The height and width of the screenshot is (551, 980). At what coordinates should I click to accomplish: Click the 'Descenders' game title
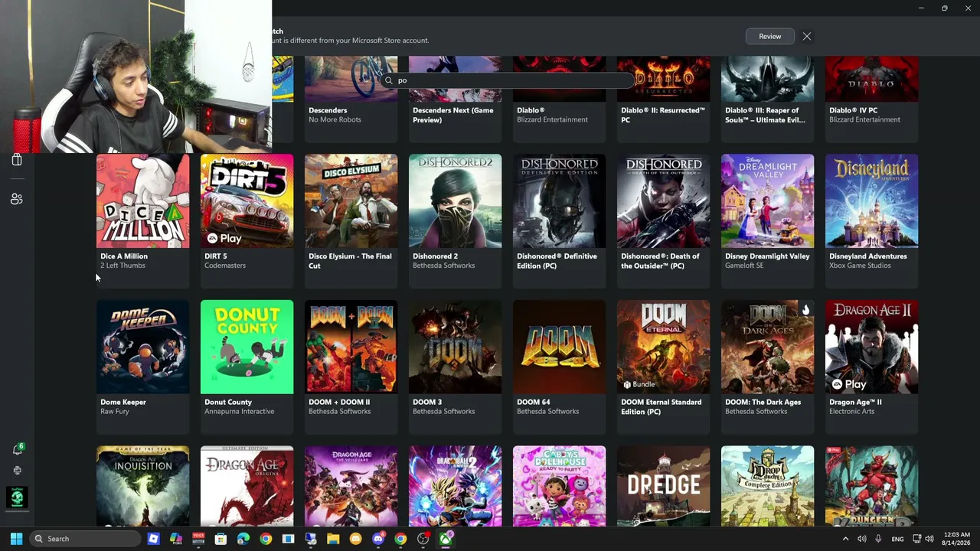(x=328, y=110)
